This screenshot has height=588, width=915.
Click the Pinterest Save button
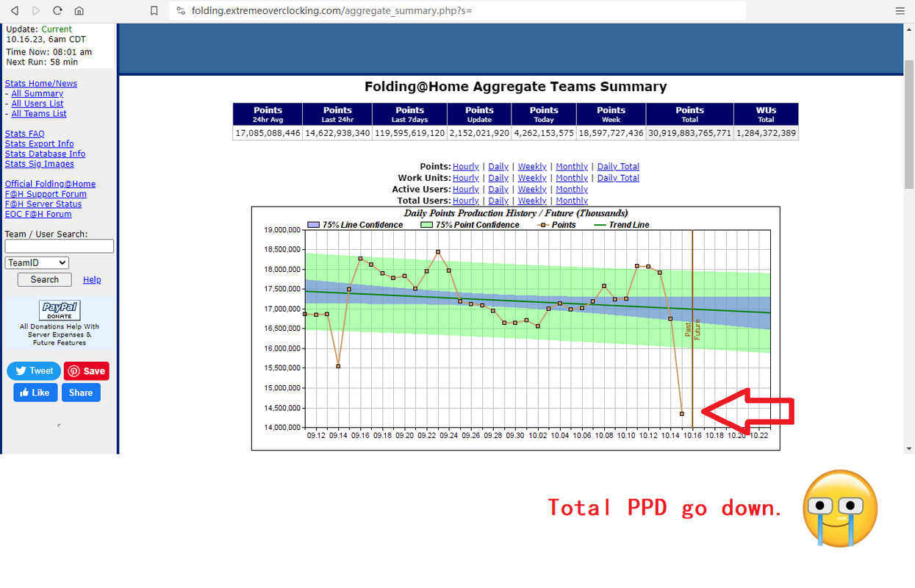[x=86, y=371]
